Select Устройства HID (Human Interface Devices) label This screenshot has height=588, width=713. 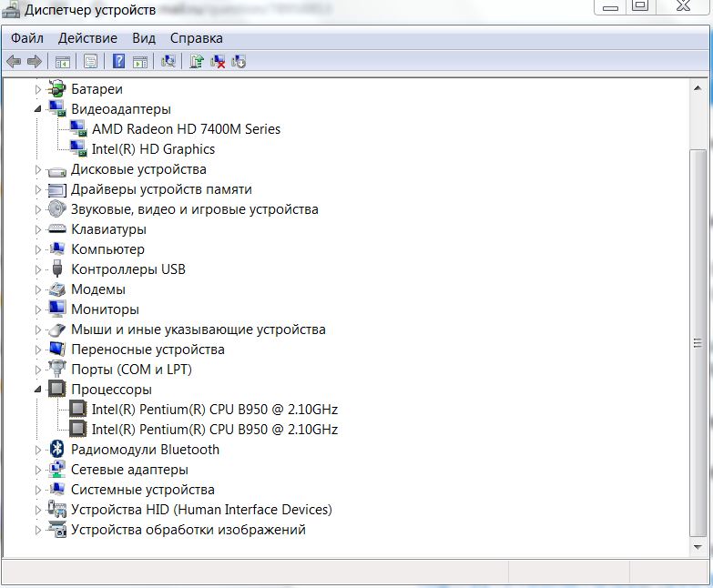(201, 510)
